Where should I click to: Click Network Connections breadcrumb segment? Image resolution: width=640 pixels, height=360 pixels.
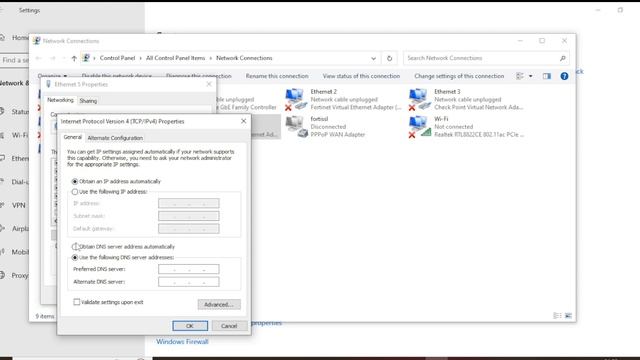tap(244, 58)
